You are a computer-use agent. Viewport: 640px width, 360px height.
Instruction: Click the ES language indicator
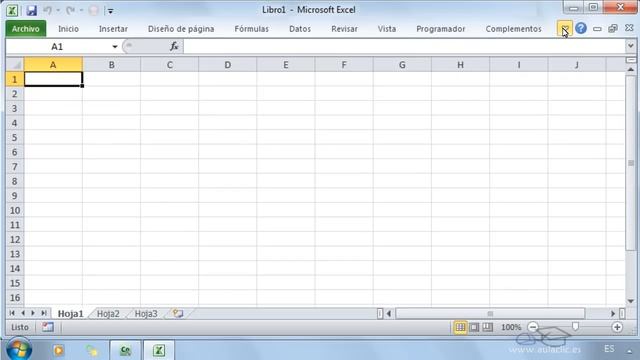[609, 349]
